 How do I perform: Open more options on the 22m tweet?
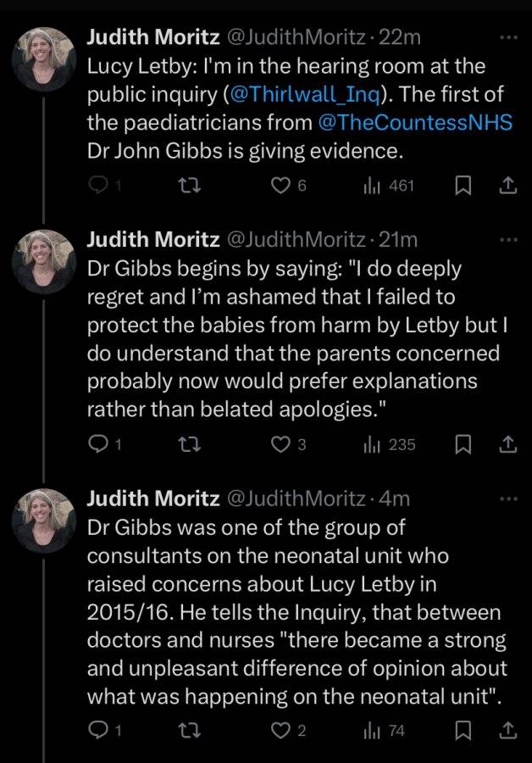click(508, 37)
